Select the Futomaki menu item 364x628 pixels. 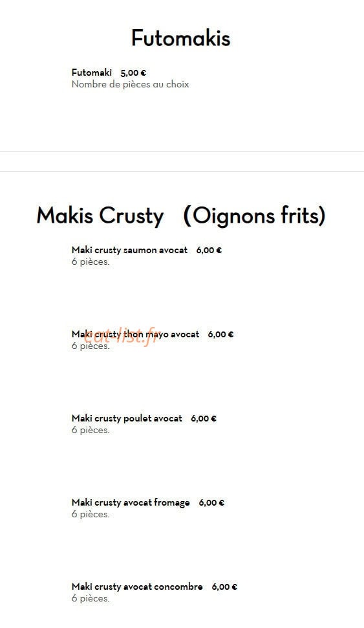[92, 73]
